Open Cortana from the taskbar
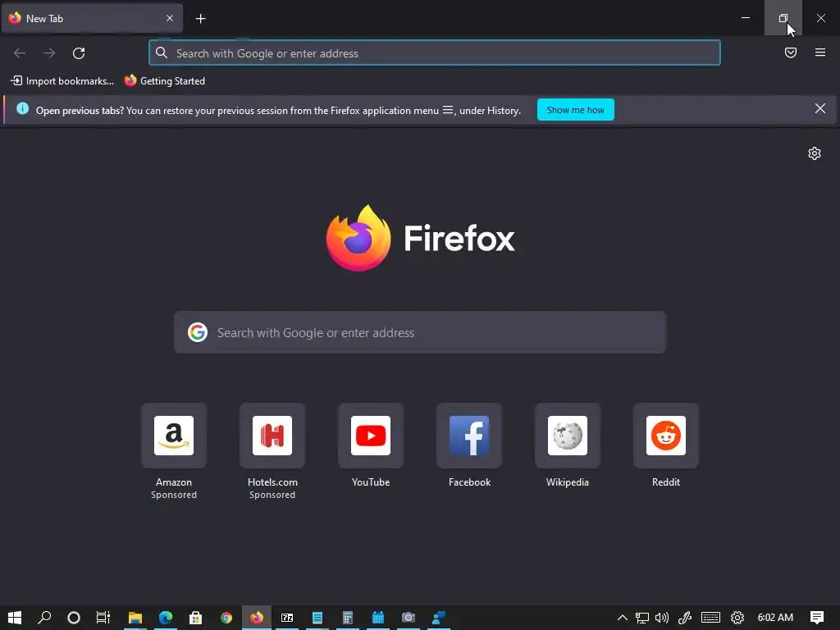The width and height of the screenshot is (840, 630). (74, 618)
